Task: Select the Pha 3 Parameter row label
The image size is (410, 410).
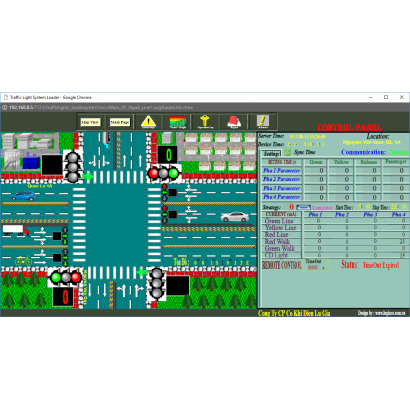Action: (282, 188)
